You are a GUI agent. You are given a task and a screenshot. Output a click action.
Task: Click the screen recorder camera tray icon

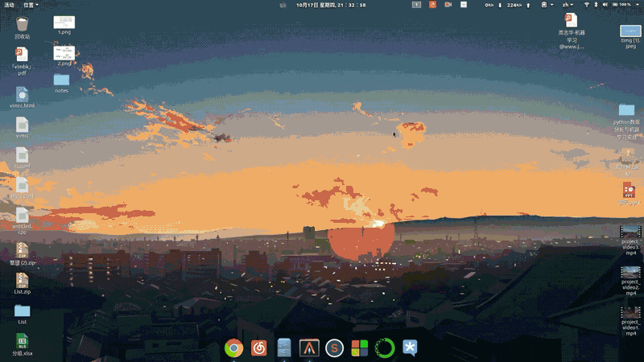pyautogui.click(x=448, y=5)
